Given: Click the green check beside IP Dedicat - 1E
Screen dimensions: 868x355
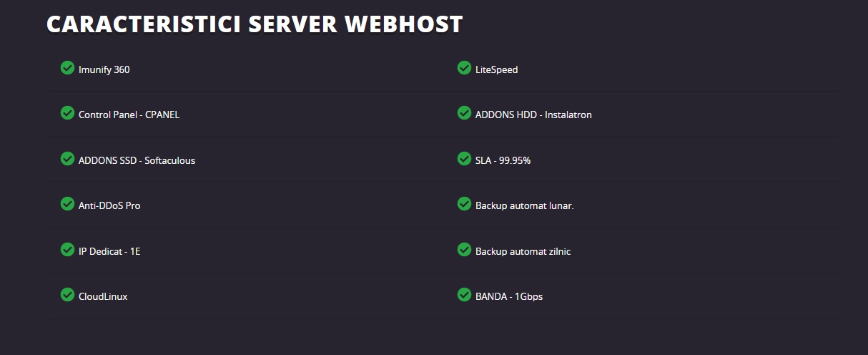Looking at the screenshot, I should point(67,250).
